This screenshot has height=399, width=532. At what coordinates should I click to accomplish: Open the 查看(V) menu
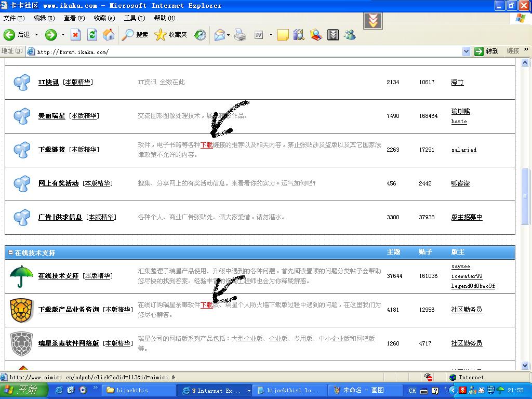(74, 18)
